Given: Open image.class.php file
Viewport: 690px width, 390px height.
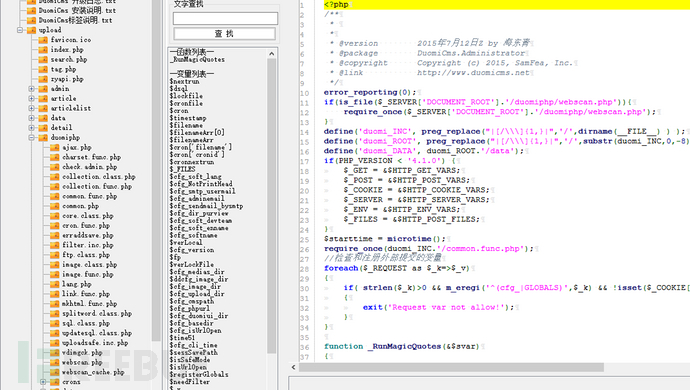Looking at the screenshot, I should 89,265.
